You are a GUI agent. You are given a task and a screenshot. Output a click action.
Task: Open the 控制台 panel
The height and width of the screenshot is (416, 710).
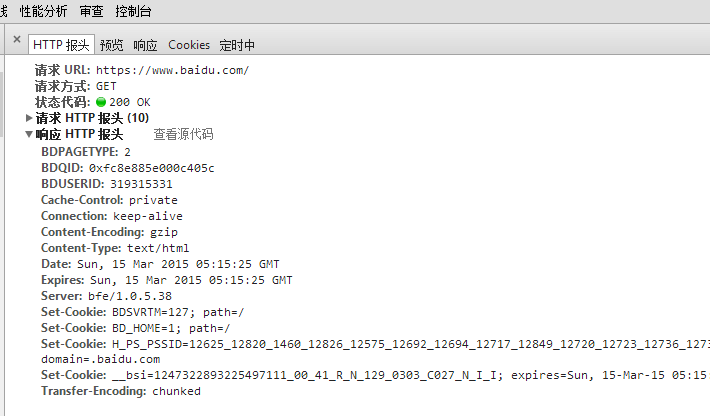133,11
